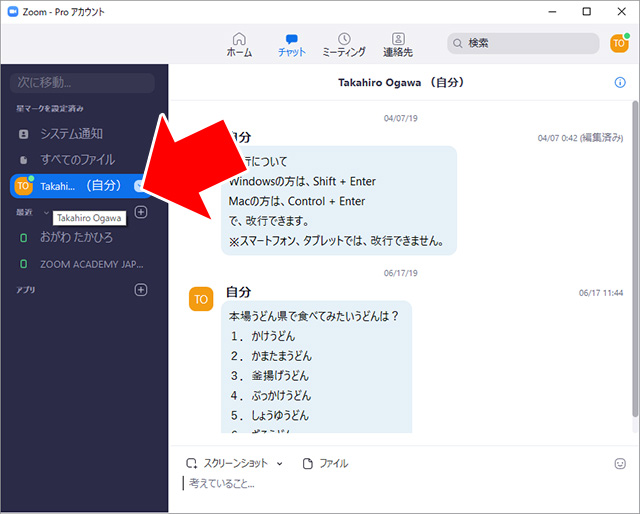Collapse the 最近 section chevron
The width and height of the screenshot is (640, 514).
pyautogui.click(x=47, y=212)
